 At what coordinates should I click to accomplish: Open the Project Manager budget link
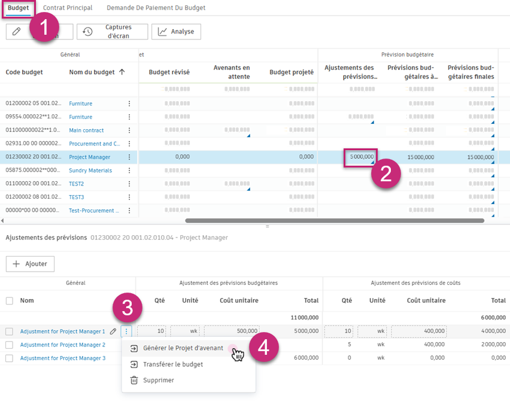coord(89,157)
